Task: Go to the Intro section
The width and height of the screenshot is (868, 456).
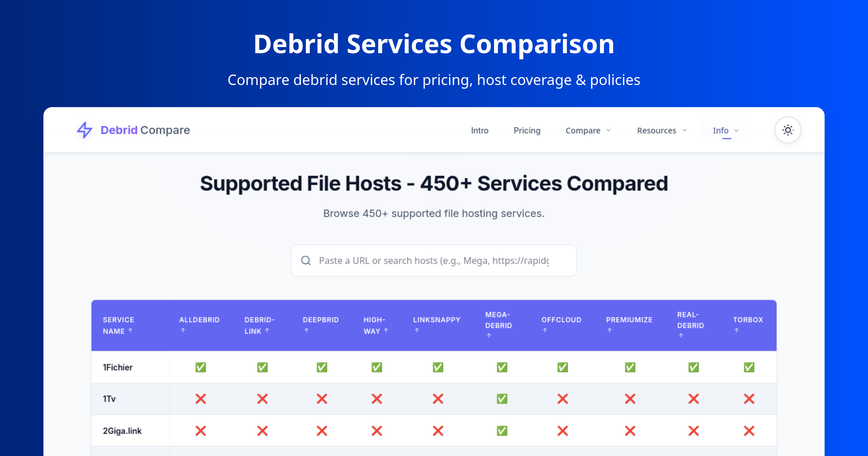Action: pyautogui.click(x=480, y=130)
